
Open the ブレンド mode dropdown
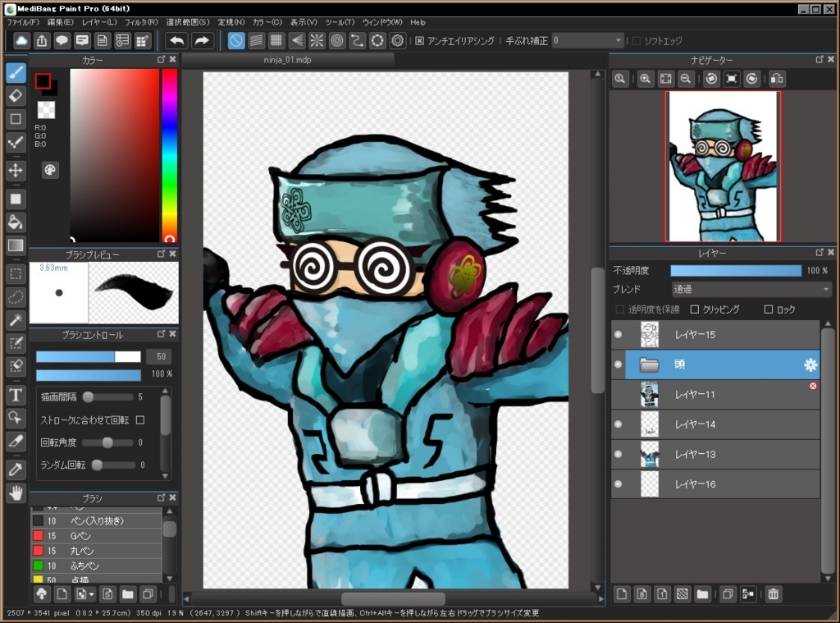[x=751, y=289]
